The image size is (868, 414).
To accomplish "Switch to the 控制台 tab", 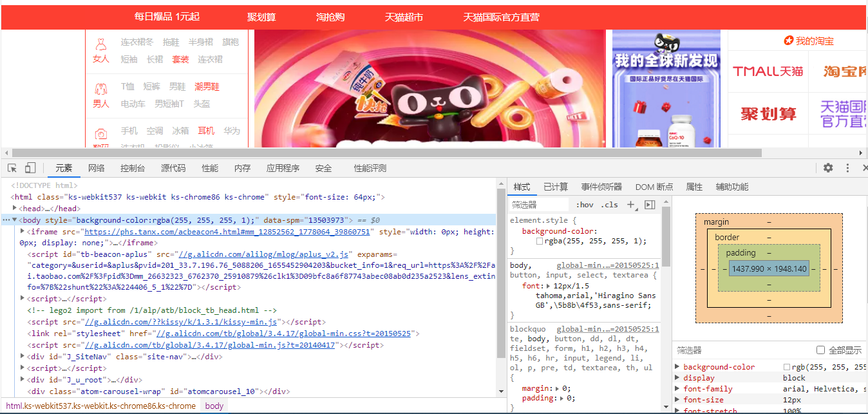I will (133, 168).
